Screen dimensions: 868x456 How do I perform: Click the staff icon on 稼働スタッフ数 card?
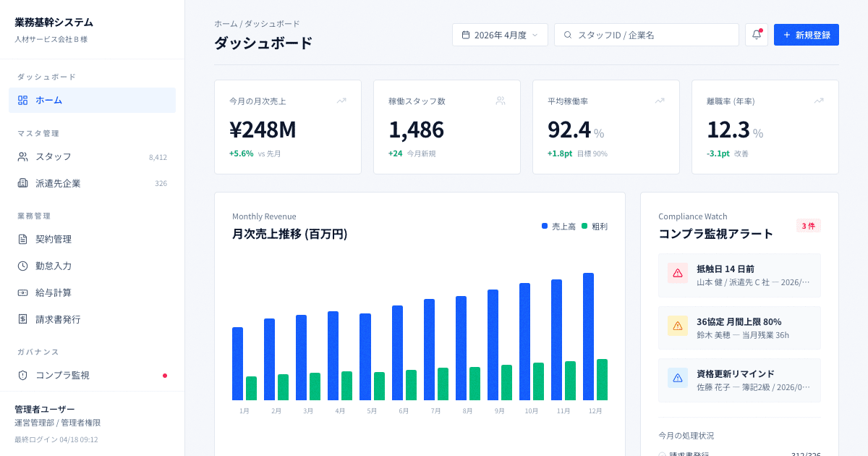(x=501, y=101)
